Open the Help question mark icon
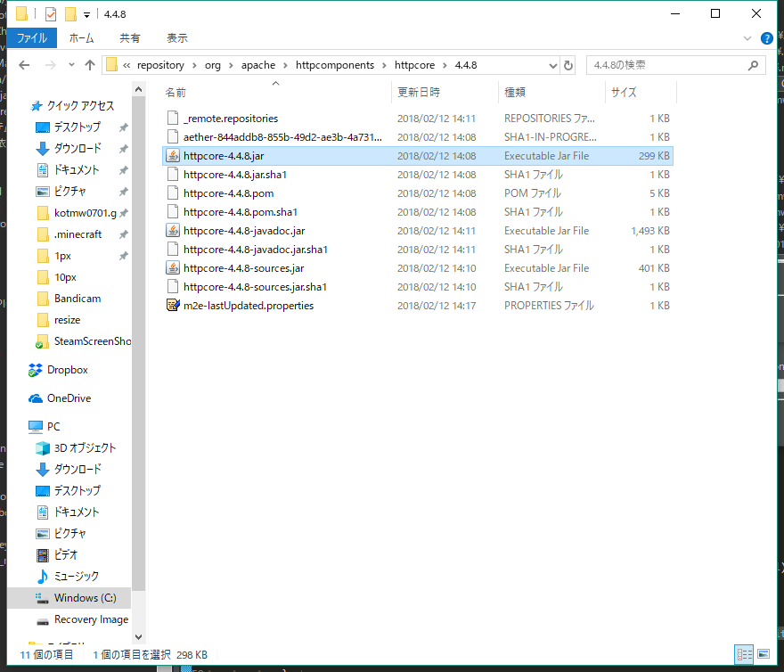 click(766, 38)
